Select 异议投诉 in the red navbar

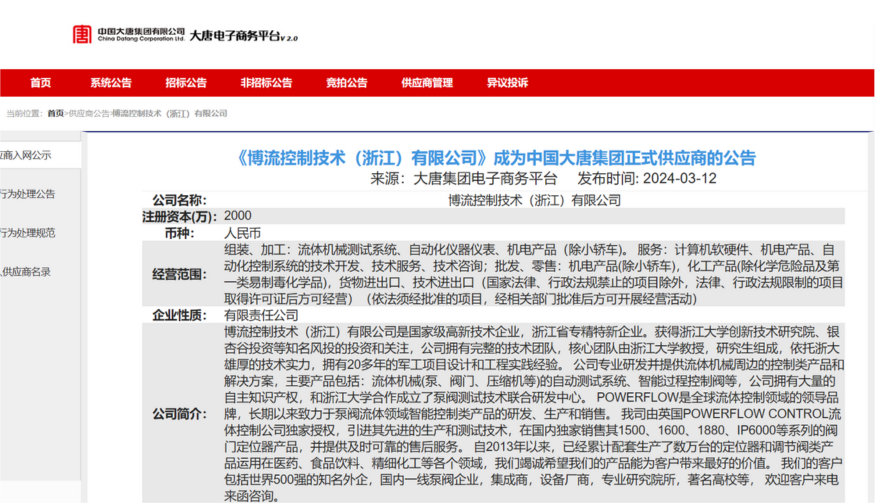(x=507, y=83)
